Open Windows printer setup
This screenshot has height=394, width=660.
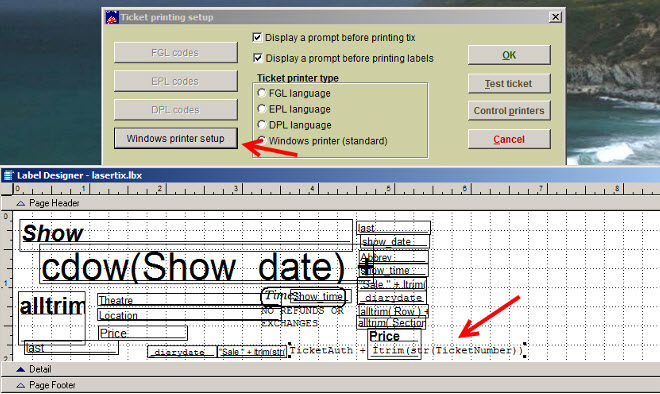point(176,138)
